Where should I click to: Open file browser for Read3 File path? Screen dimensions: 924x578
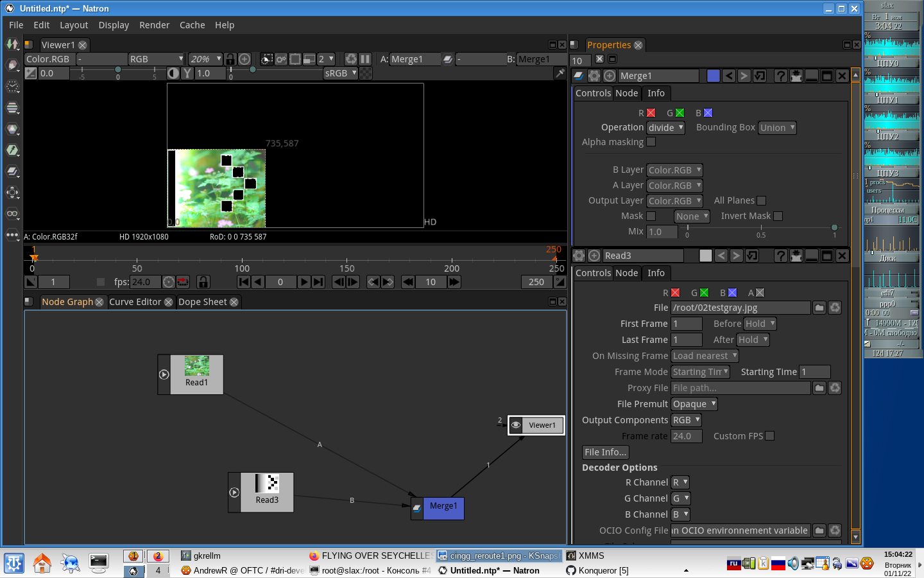819,308
